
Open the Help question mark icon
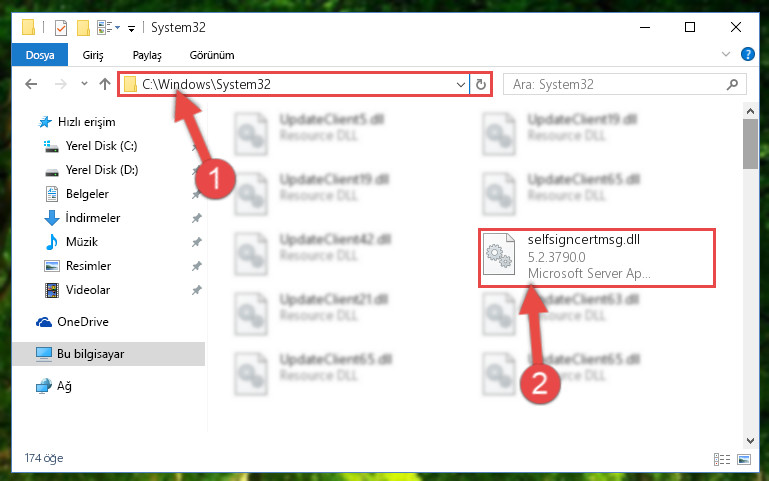[x=747, y=54]
